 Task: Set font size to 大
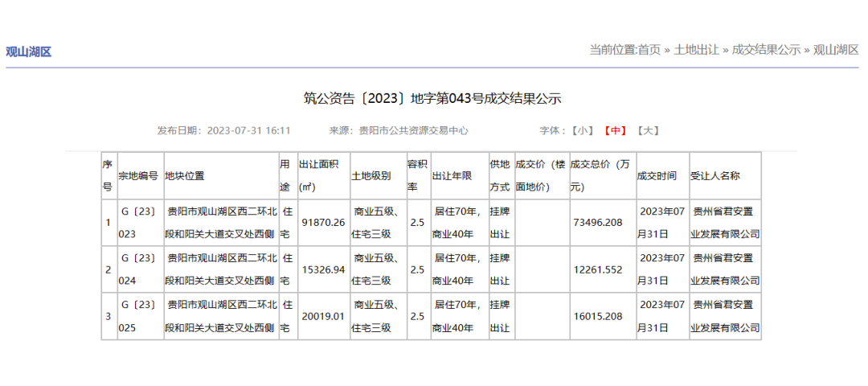pyautogui.click(x=647, y=131)
